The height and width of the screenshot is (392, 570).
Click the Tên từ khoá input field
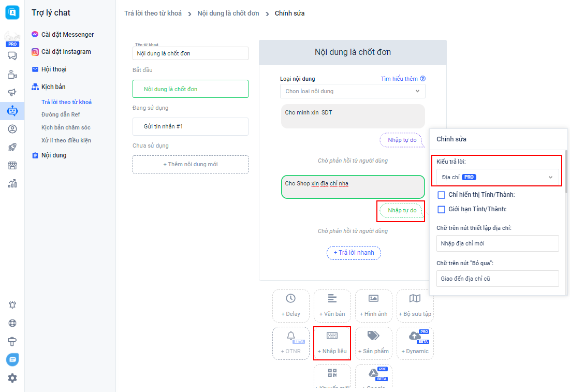coord(191,53)
